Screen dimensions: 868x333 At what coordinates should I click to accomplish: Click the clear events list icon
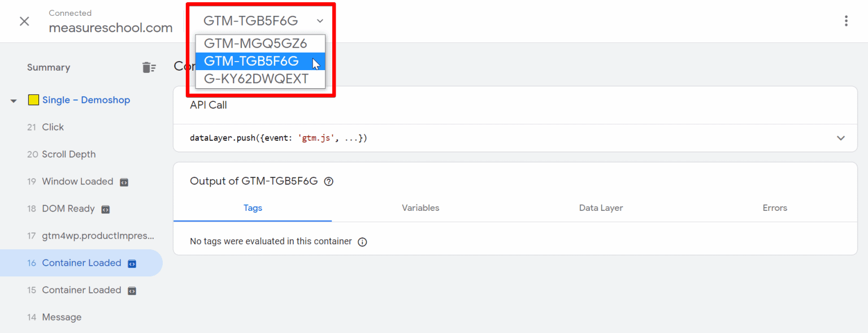coord(149,67)
